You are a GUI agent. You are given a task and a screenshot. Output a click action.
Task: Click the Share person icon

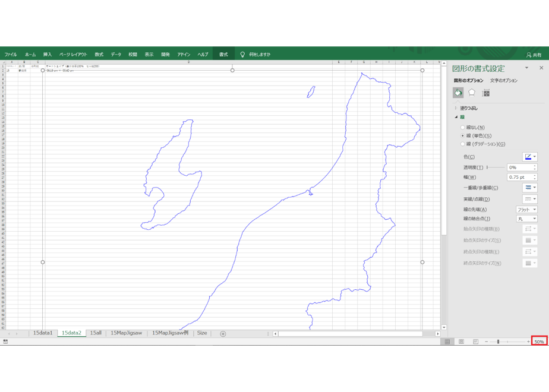pos(529,55)
